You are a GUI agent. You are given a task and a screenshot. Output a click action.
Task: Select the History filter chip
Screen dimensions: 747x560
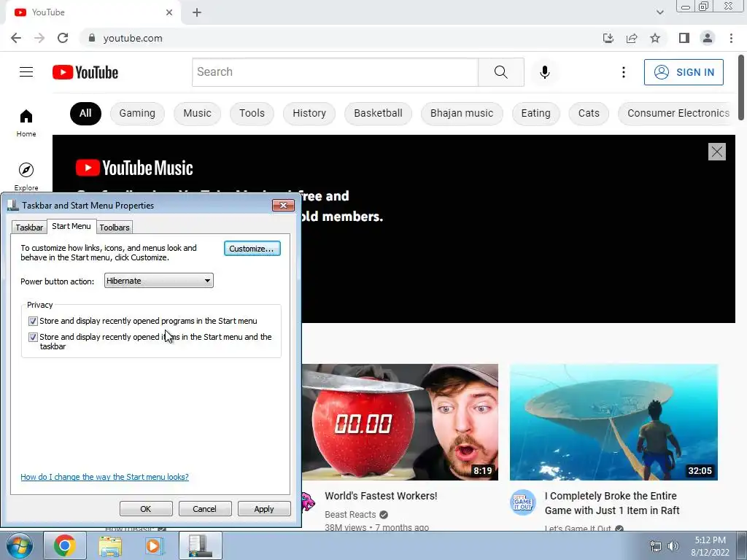pos(309,113)
